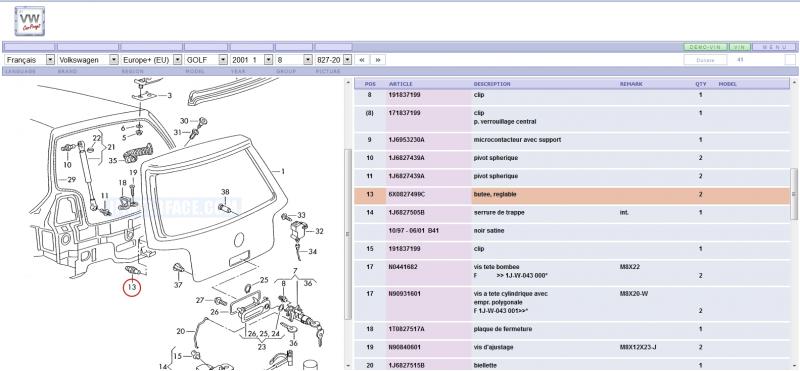Screen dimensions: 800x371
Task: Click part number 29 callout in diagram
Action: coord(71,180)
